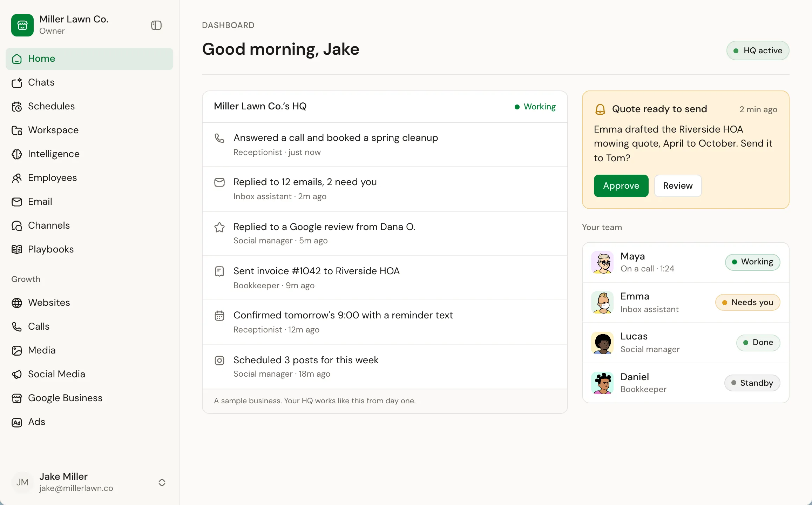812x505 pixels.
Task: Open the Email section
Action: [x=89, y=202]
